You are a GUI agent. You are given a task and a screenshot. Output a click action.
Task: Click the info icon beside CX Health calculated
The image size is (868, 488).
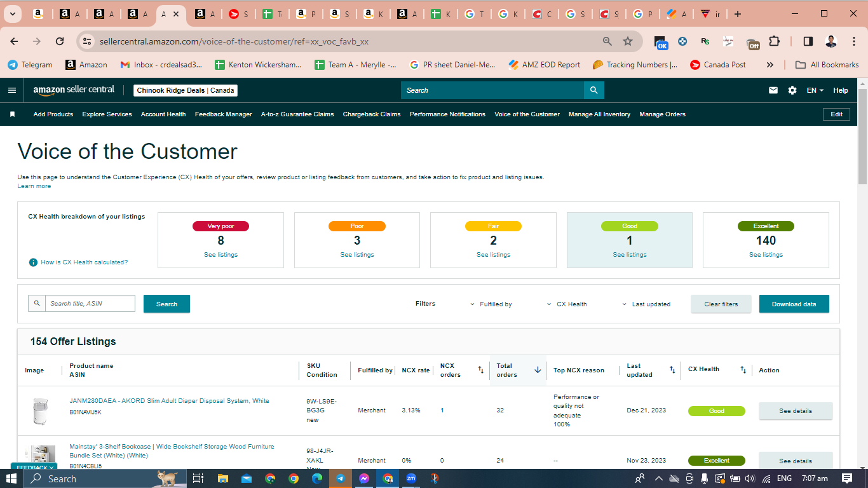[x=33, y=262]
